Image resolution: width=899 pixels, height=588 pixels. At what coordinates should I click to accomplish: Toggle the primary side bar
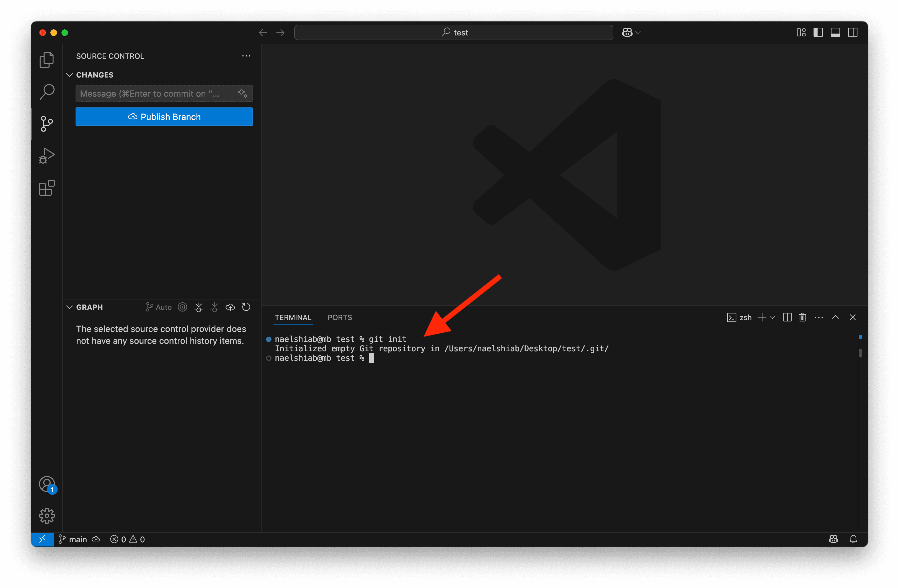(818, 32)
